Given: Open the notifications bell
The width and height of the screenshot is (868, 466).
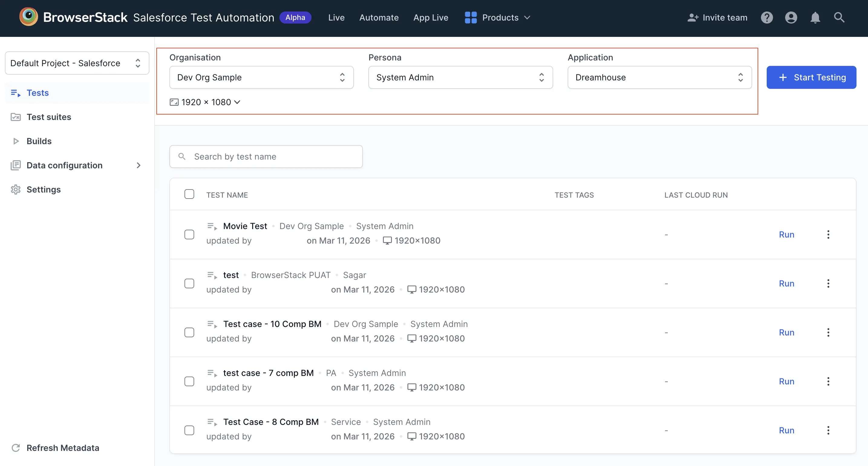Looking at the screenshot, I should coord(815,18).
